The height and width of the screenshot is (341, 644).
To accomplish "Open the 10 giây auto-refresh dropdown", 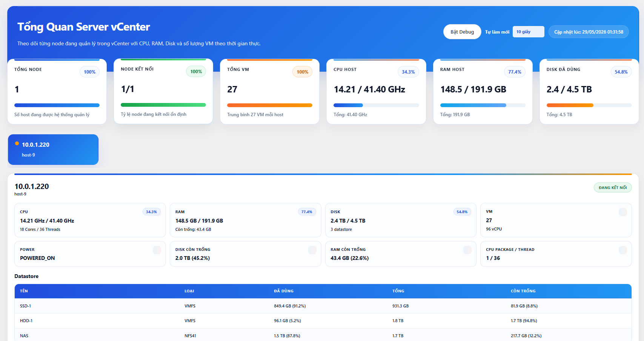I will 528,32.
